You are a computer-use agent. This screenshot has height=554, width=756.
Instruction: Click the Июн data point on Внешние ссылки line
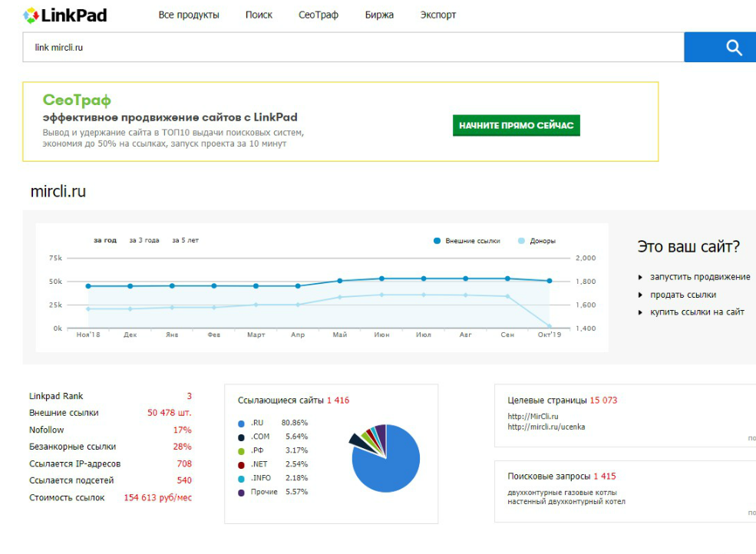point(381,279)
